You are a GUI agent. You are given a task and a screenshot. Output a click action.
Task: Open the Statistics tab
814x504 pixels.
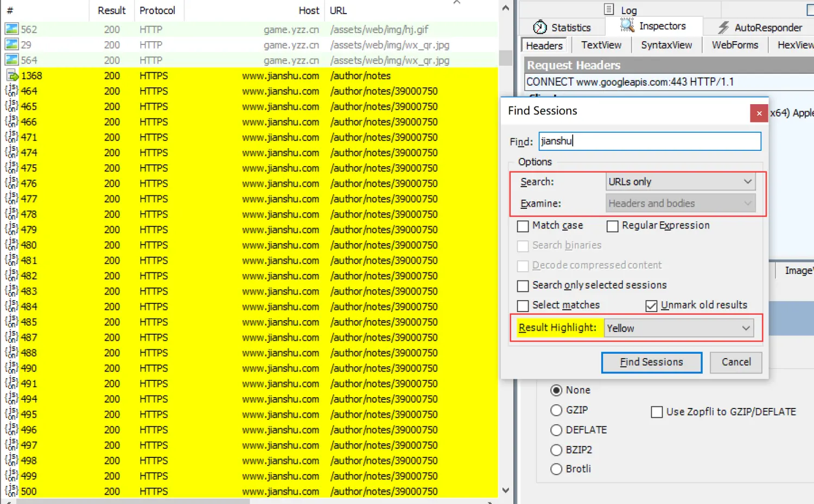tap(562, 27)
